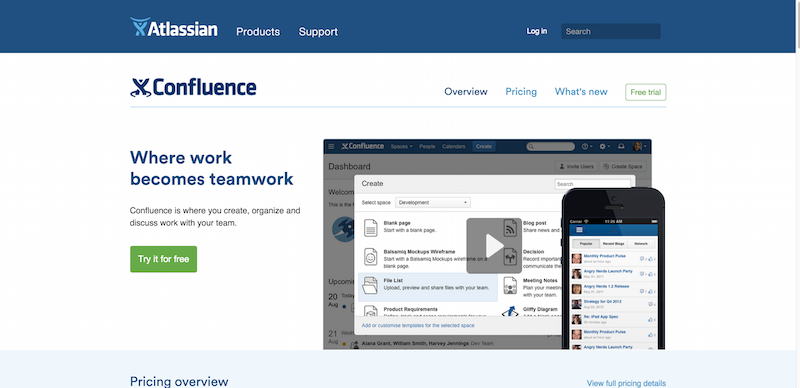
Task: Click Add or customise templates link
Action: (418, 325)
